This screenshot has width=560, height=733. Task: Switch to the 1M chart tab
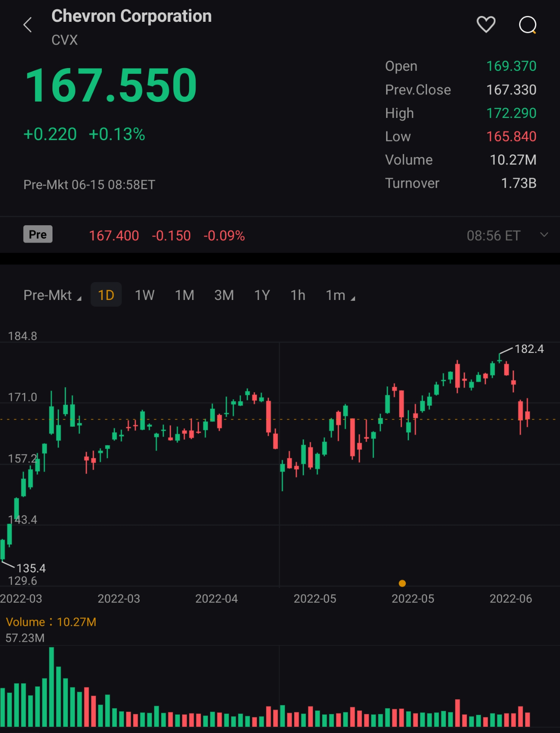point(184,295)
